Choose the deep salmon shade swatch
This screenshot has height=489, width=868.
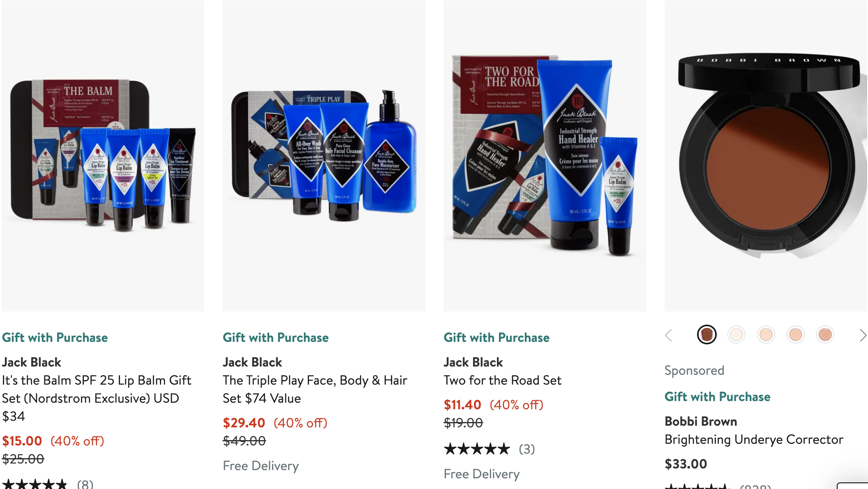point(825,334)
